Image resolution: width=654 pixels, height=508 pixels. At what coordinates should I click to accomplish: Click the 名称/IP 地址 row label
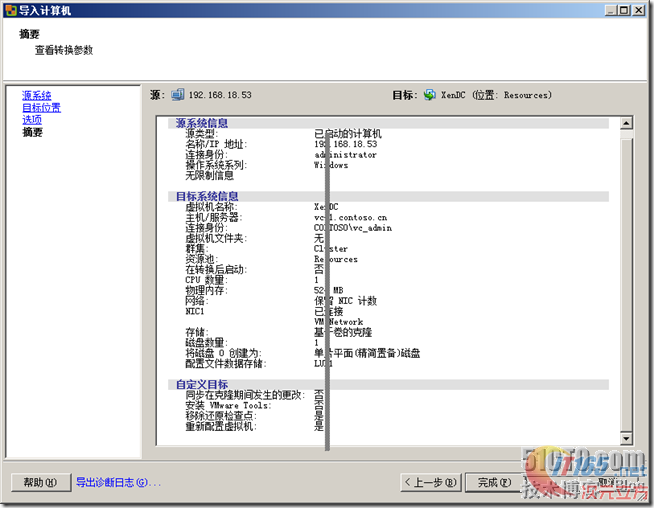[216, 144]
